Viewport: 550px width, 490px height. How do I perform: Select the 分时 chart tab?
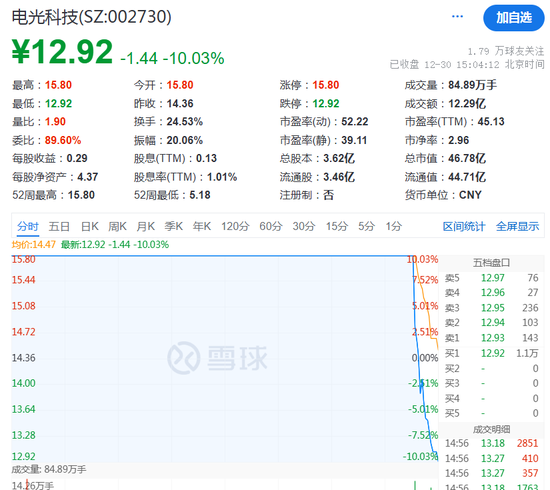28,226
